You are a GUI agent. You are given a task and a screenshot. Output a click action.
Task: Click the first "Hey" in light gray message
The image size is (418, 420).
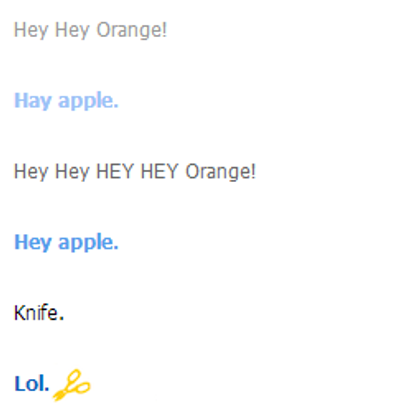[x=31, y=30]
